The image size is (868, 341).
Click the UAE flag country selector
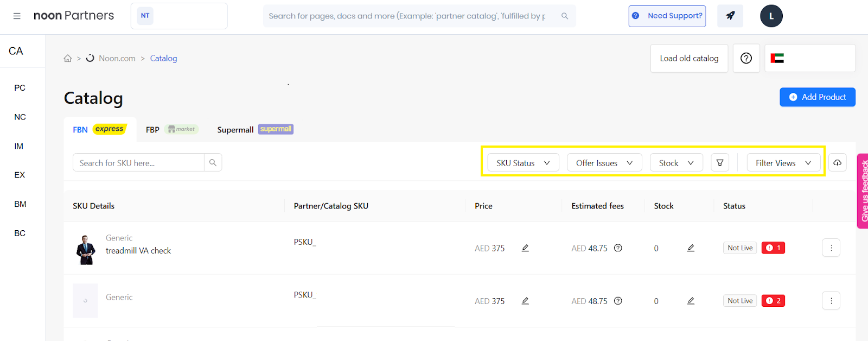click(810, 58)
